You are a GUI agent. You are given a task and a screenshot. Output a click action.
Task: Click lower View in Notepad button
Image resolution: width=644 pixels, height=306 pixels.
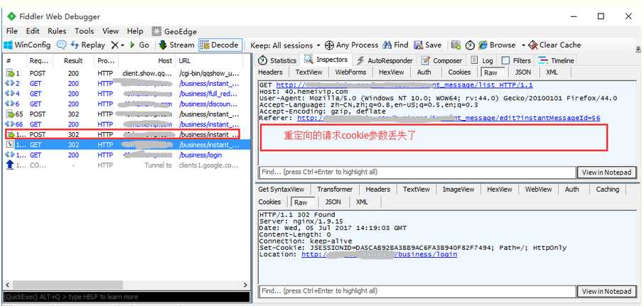(606, 291)
